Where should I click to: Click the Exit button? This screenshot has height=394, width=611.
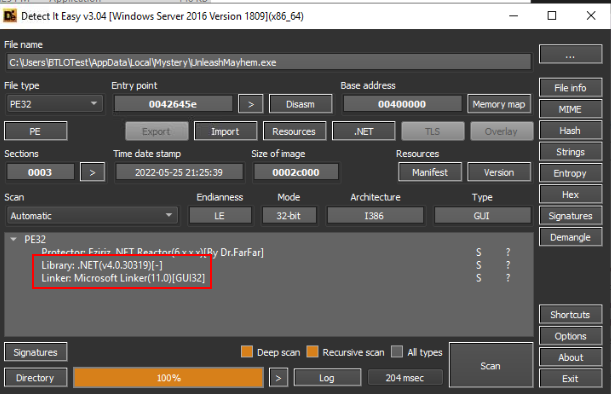pyautogui.click(x=570, y=378)
